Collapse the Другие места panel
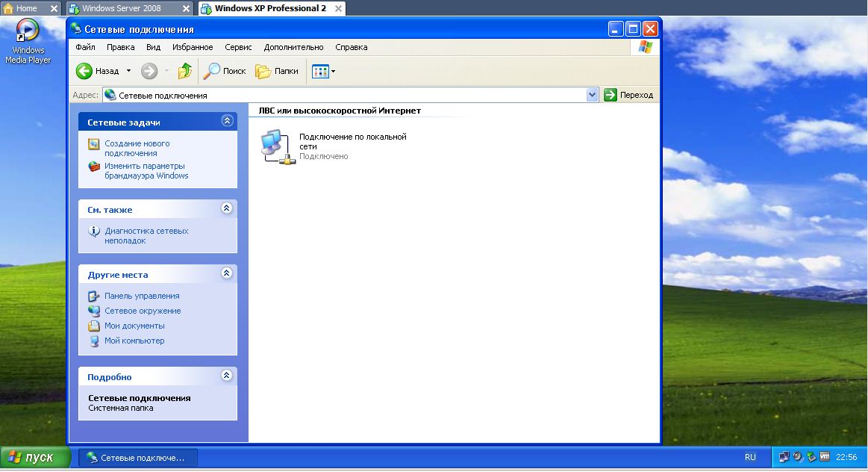The image size is (868, 472). [226, 273]
